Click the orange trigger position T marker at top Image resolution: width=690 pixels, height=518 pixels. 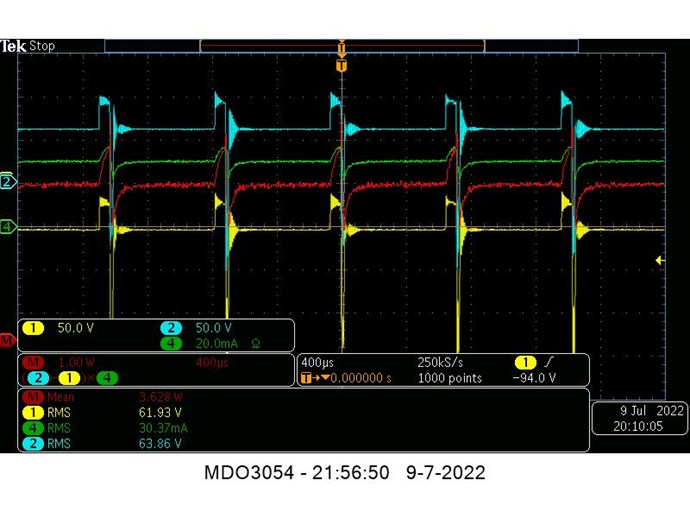(342, 66)
